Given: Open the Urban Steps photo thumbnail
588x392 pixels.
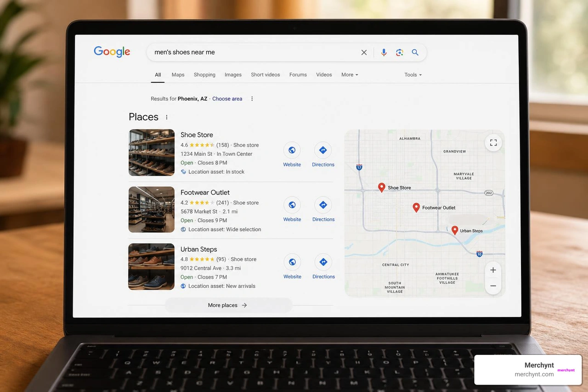Looking at the screenshot, I should click(152, 267).
